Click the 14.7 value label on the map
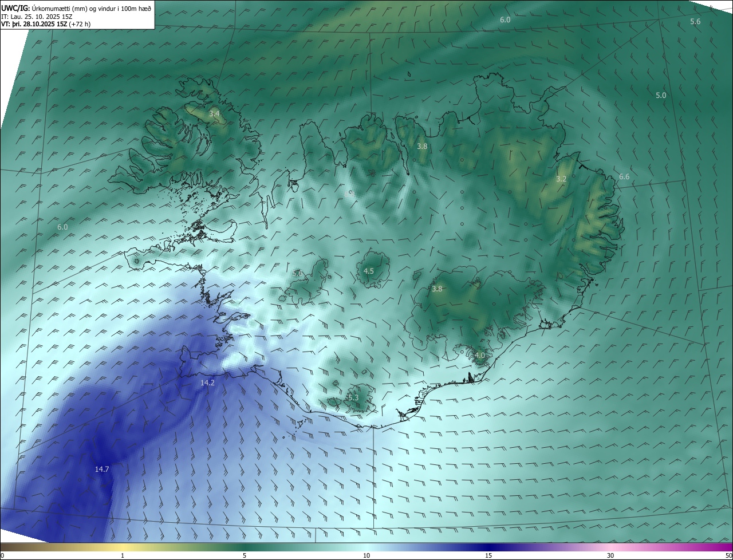 point(102,469)
